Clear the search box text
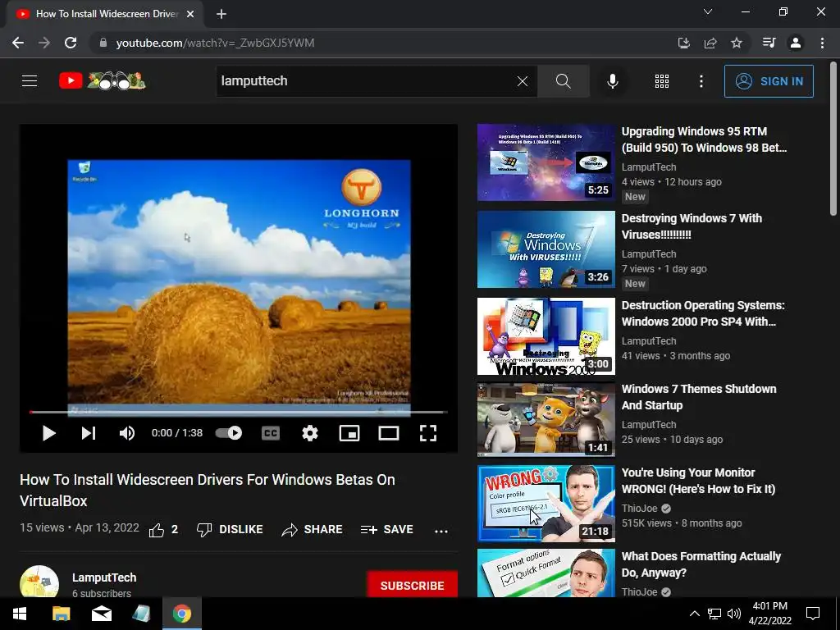 [x=523, y=81]
